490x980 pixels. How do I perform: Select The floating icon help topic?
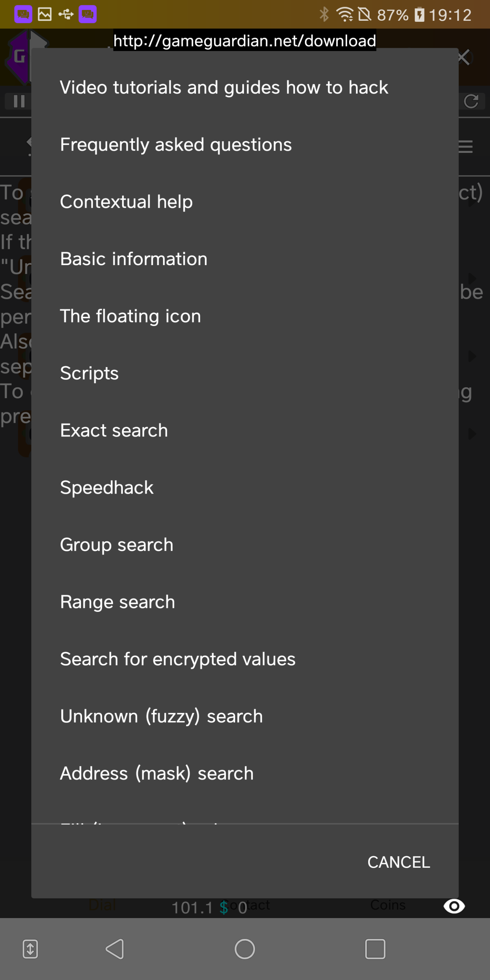[131, 316]
